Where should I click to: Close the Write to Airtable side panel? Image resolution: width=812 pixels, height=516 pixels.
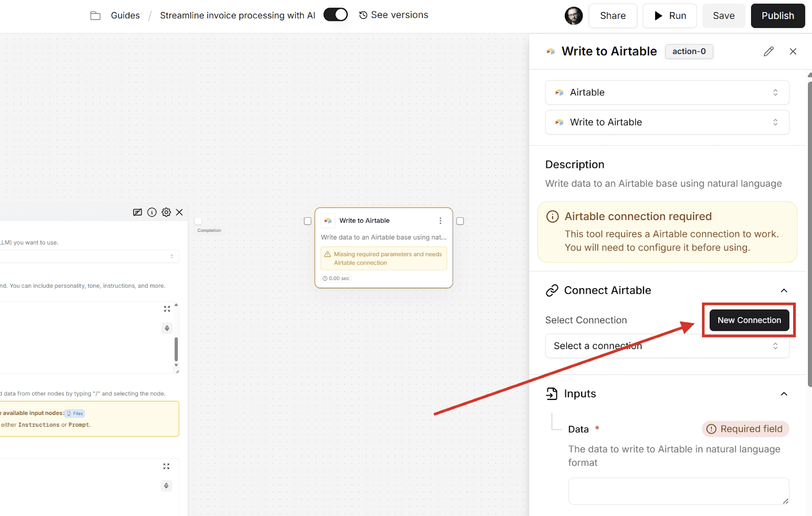point(793,51)
